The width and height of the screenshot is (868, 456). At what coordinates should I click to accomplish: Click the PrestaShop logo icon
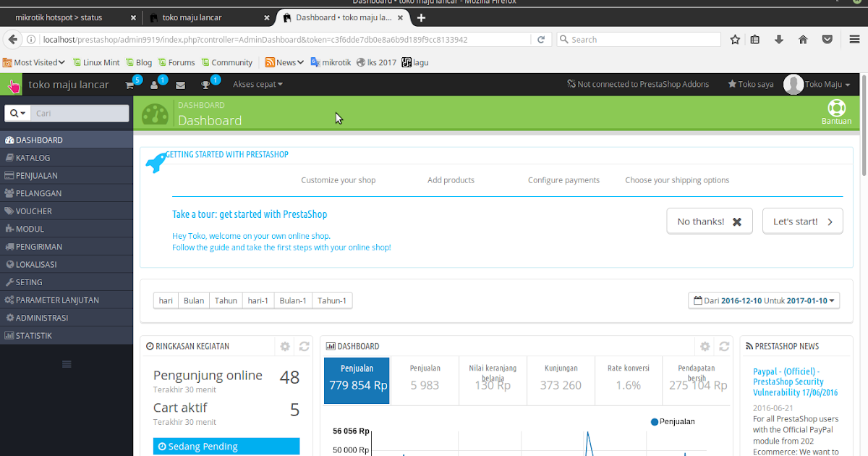(12, 85)
